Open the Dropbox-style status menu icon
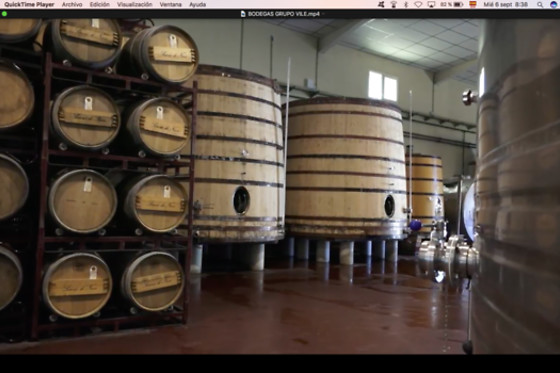This screenshot has height=373, width=560. tap(381, 5)
